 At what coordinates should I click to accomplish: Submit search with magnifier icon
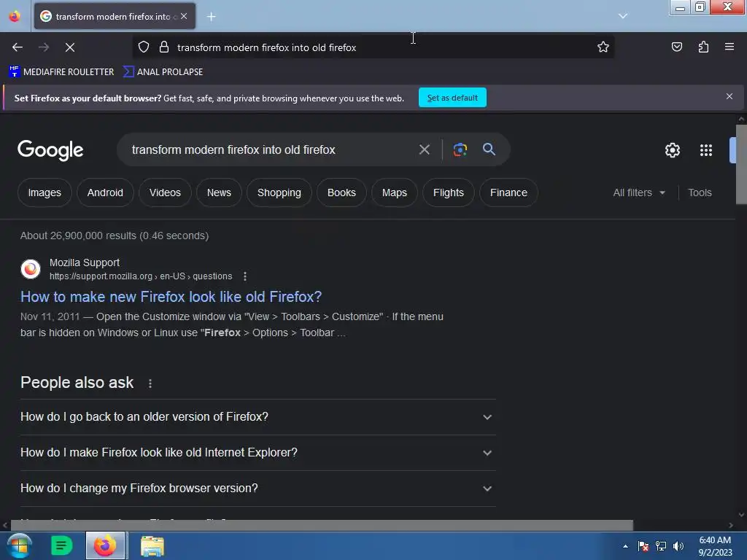pos(489,149)
